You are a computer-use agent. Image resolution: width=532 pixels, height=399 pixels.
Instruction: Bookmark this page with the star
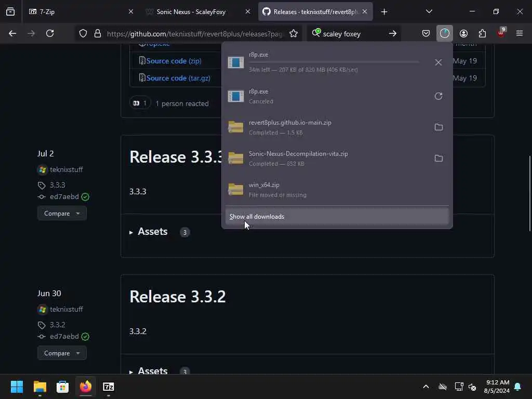click(294, 33)
